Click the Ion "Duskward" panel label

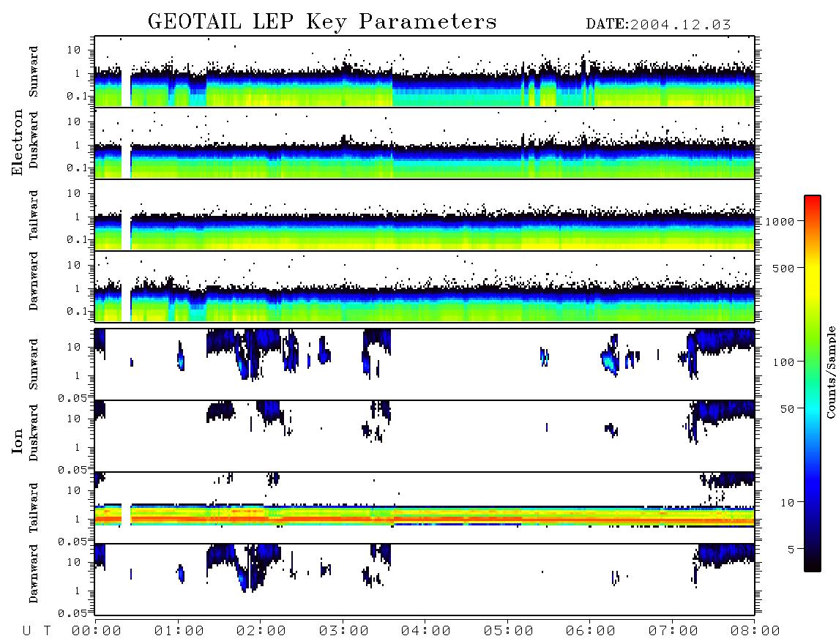(x=34, y=433)
